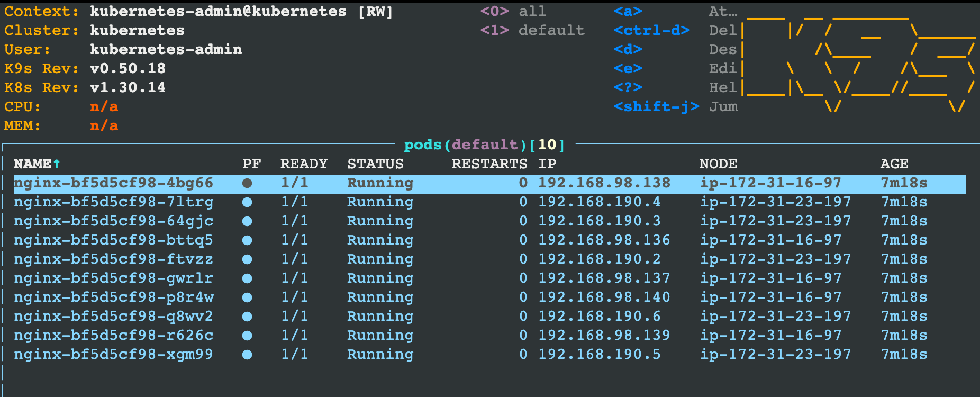
Task: Click the port-forward dot for nginx-bf5d5cf98-4bg66
Action: 247,183
